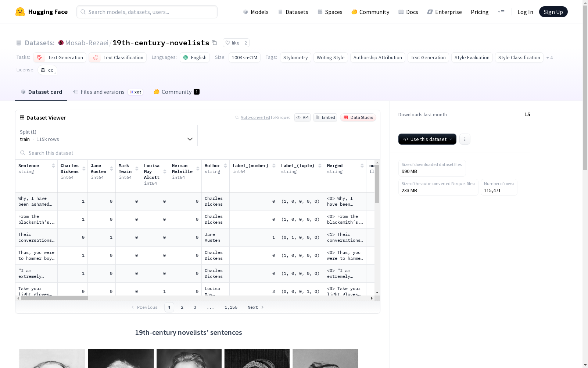588x368 pixels.
Task: Open the Mosab-Rezaei profile link
Action: 87,43
